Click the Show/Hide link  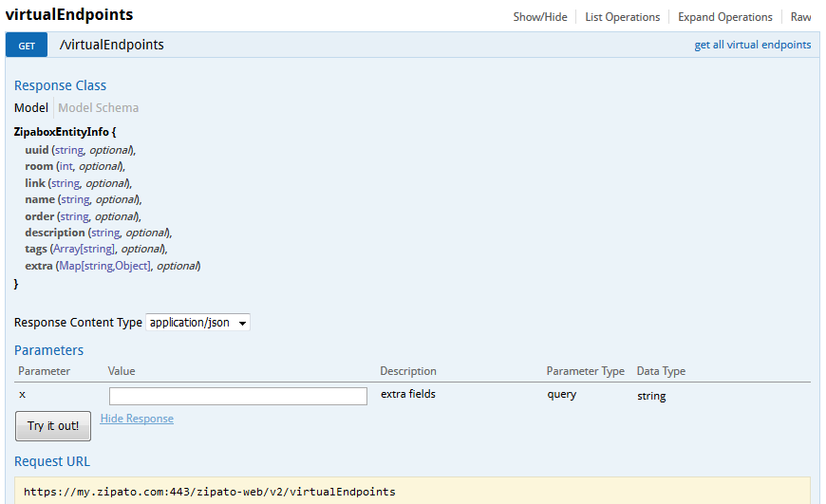click(x=540, y=17)
